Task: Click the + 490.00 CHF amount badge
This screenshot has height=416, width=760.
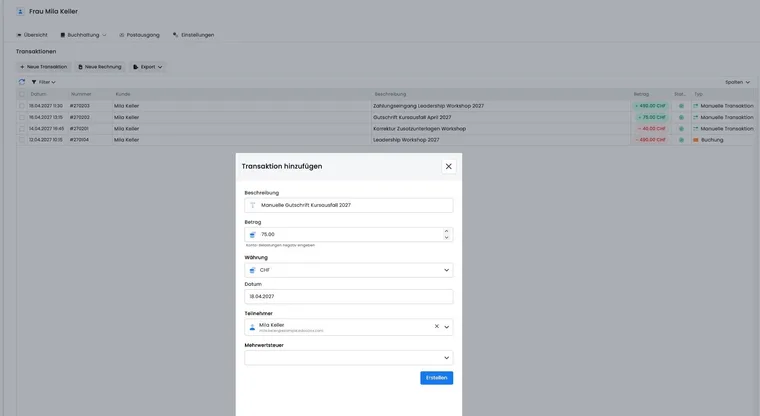Action: 650,106
